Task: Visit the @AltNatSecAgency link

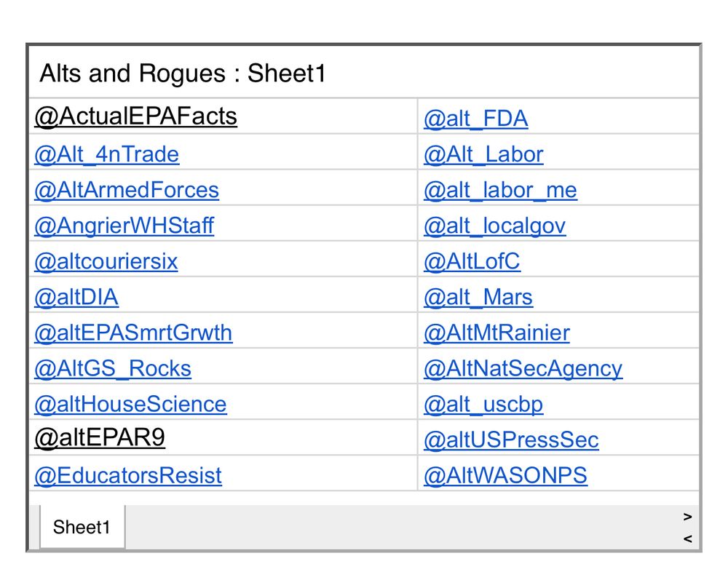Action: [x=523, y=368]
